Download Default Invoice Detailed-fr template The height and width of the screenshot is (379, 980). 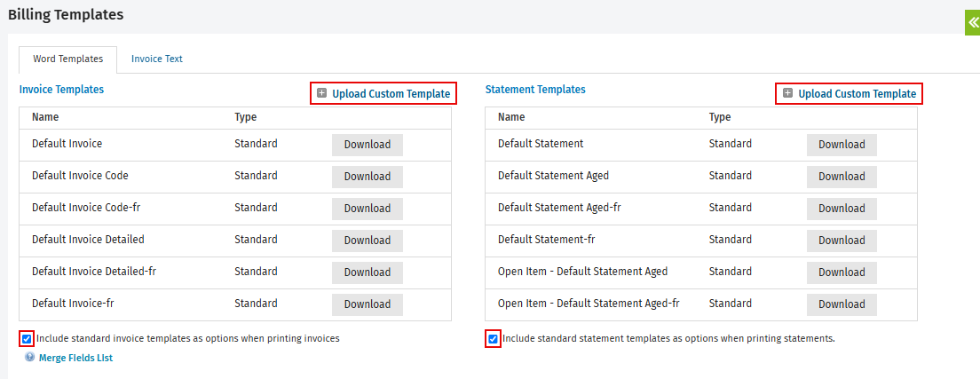point(367,272)
